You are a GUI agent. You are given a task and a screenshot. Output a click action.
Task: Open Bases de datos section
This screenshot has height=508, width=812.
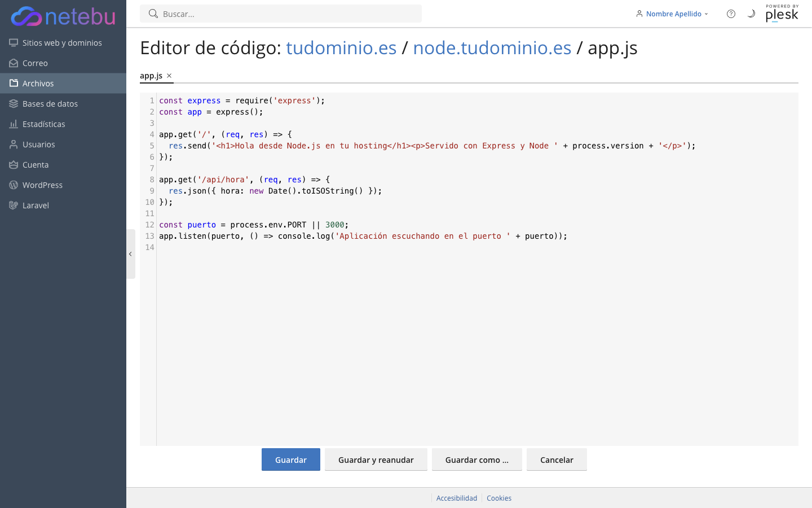pos(63,104)
